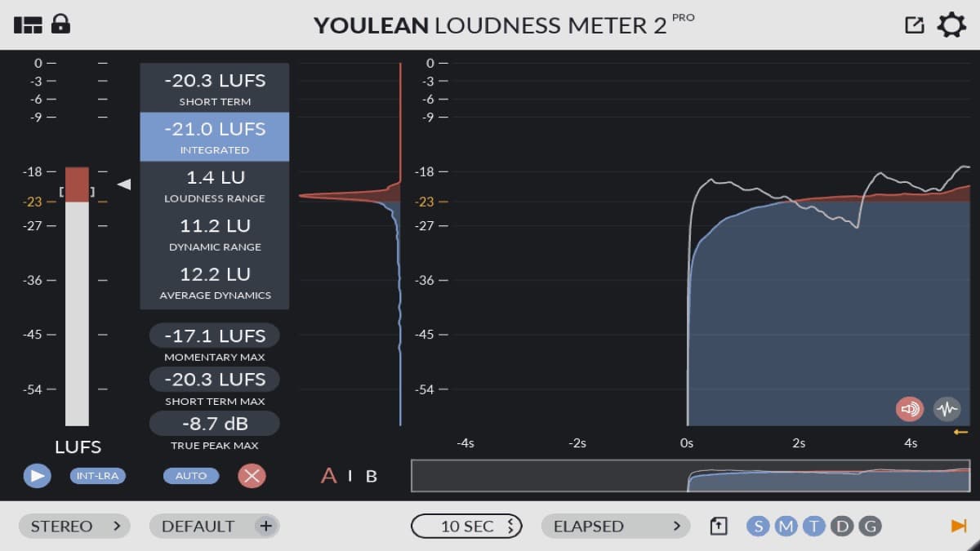Click the Momentary Max -17.1 LUFS value
Image resolution: width=980 pixels, height=551 pixels.
[x=215, y=335]
